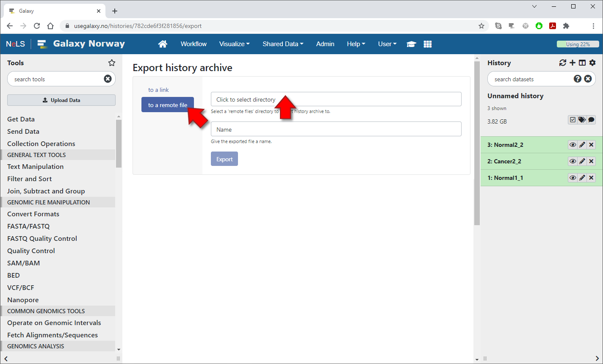Click the grid icon in the navbar
Viewport: 603px width, 364px height.
click(x=428, y=44)
